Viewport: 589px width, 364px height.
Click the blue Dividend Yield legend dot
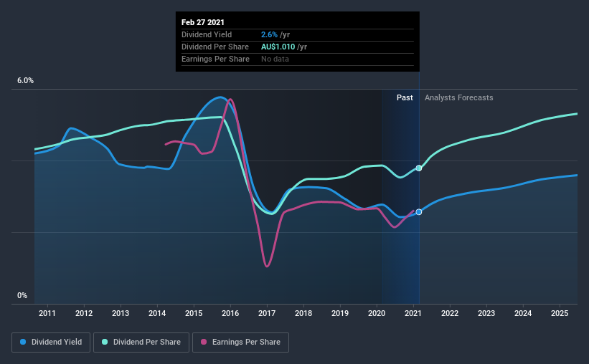point(23,342)
